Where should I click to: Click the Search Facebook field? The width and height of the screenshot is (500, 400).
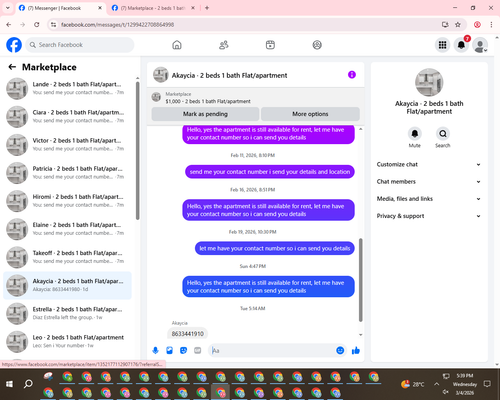pyautogui.click(x=80, y=45)
